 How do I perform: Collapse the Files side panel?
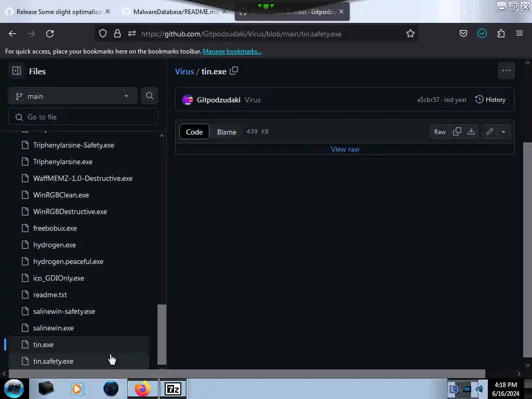tap(16, 71)
